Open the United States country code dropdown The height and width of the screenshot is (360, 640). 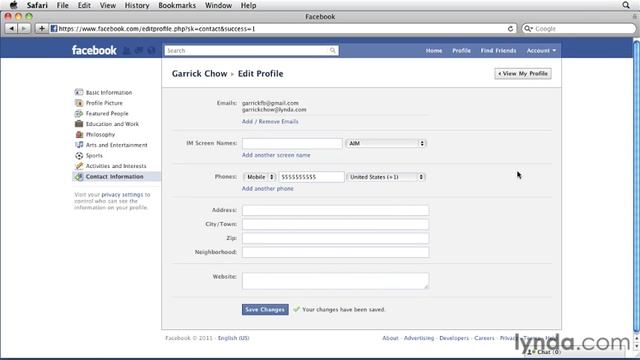pos(386,177)
